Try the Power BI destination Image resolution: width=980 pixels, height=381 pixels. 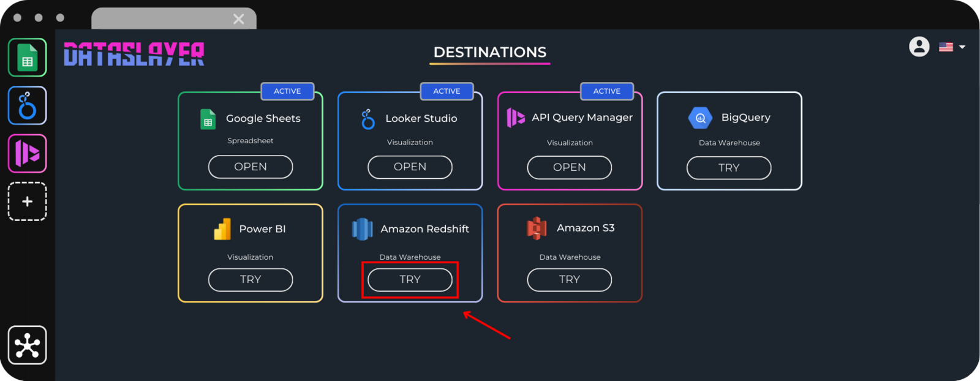click(x=251, y=279)
